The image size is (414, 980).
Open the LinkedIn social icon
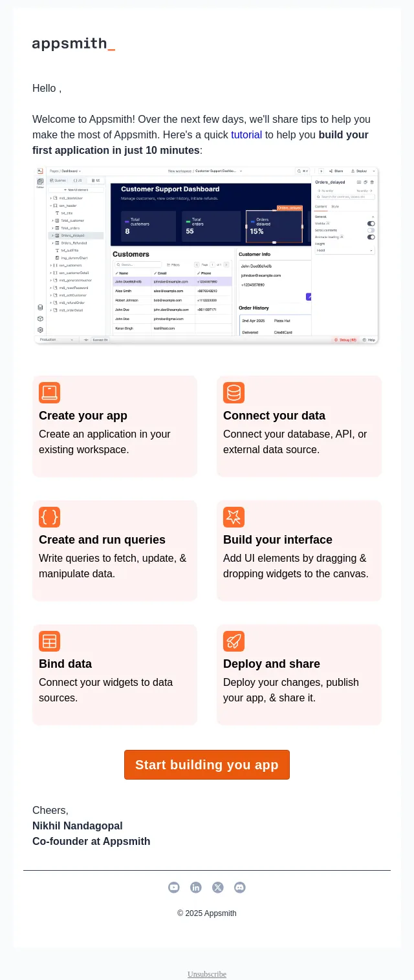(196, 888)
